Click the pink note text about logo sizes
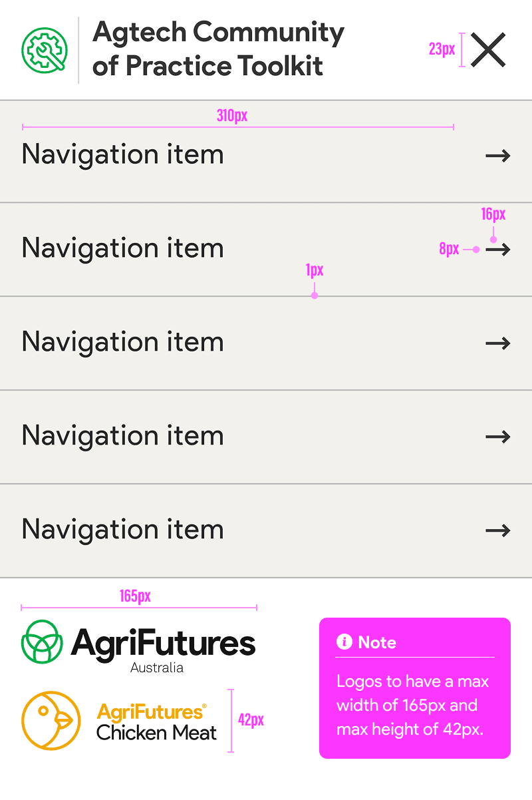Screen dimensions: 532x800 pyautogui.click(x=413, y=705)
